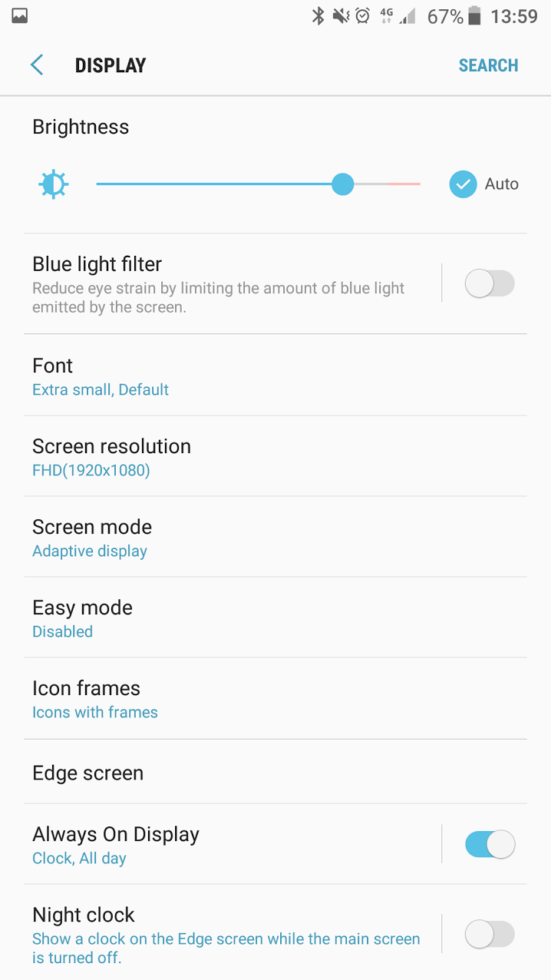Tap the battery status icon
This screenshot has width=551, height=980.
tap(475, 16)
